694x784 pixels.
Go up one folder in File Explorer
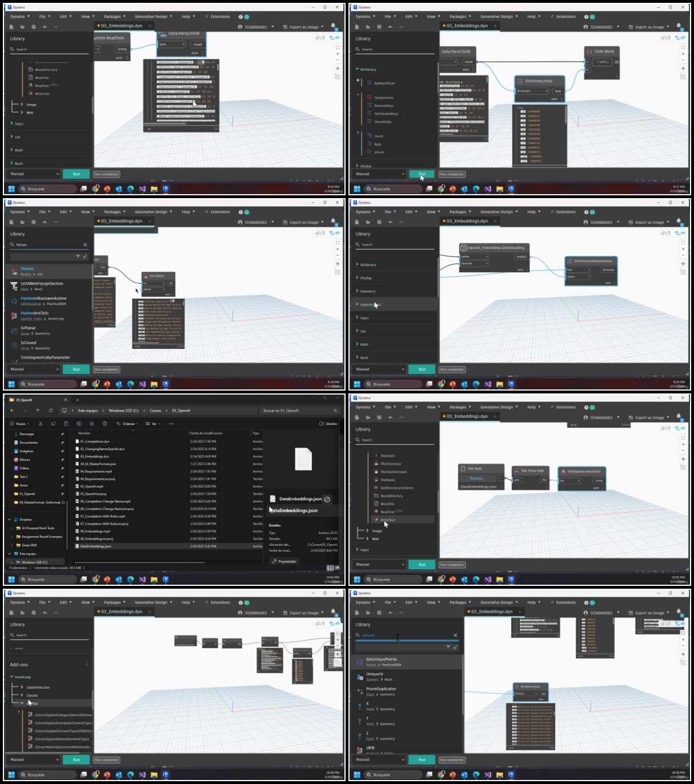tap(38, 411)
